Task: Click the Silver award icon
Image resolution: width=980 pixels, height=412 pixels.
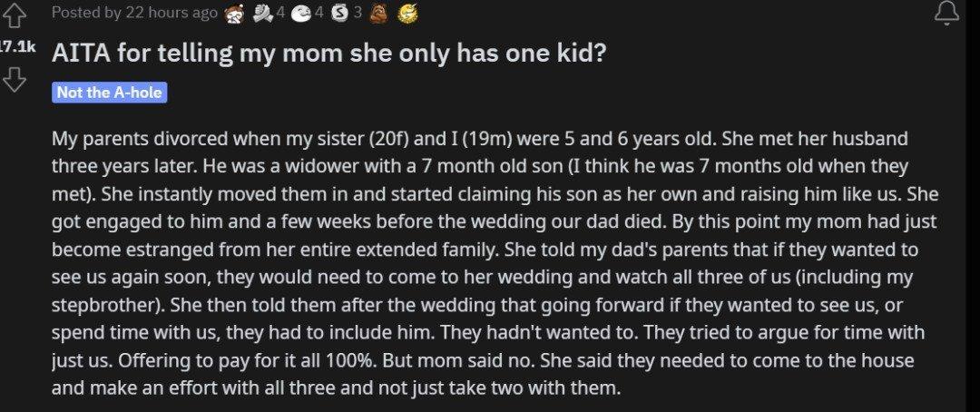Action: [x=340, y=13]
